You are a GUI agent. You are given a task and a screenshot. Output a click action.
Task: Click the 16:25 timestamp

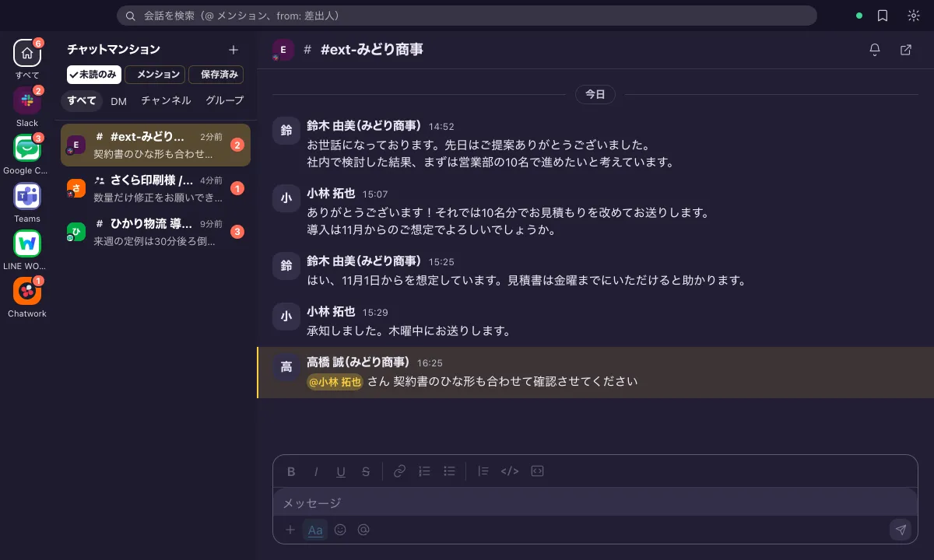pos(430,362)
